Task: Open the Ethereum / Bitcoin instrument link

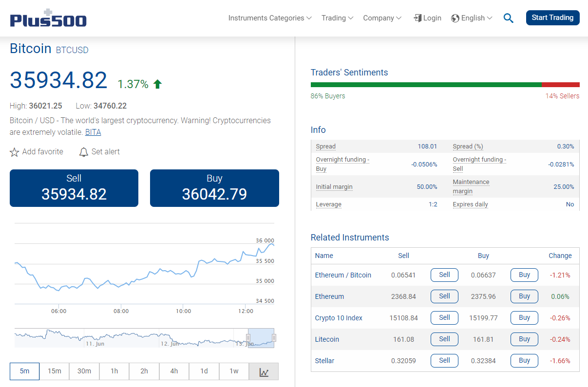Action: click(x=343, y=275)
